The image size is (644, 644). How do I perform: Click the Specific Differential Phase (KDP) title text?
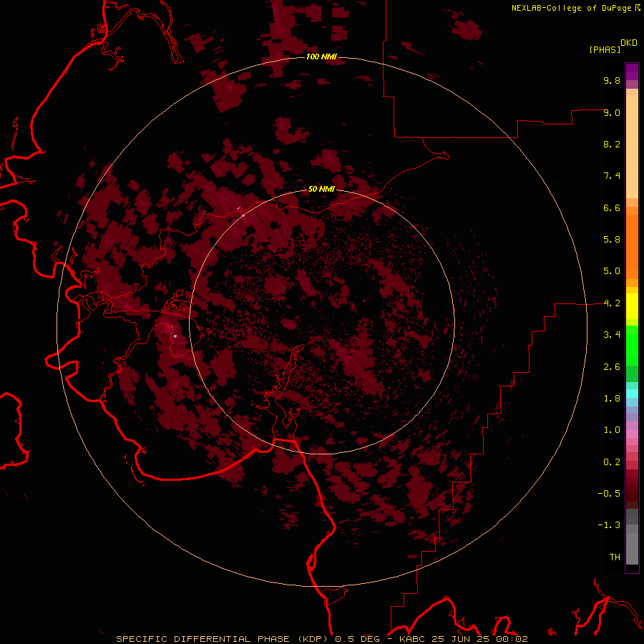coord(224,639)
